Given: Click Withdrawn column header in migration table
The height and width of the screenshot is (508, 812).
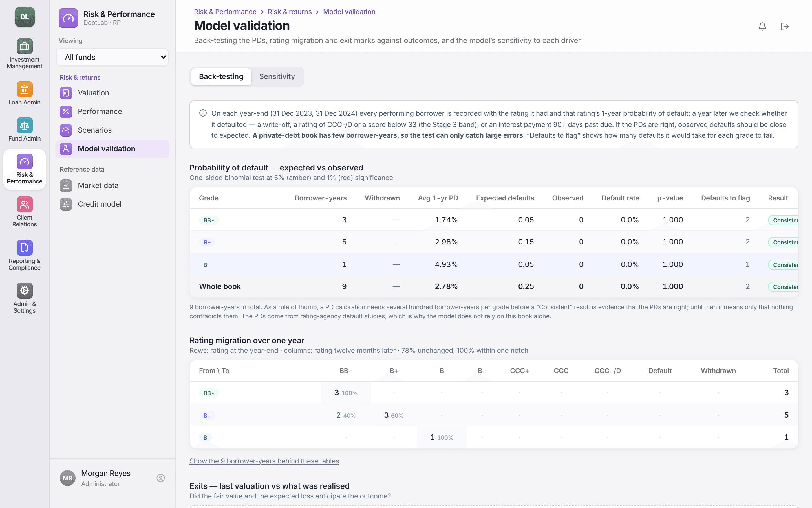Looking at the screenshot, I should coord(718,371).
